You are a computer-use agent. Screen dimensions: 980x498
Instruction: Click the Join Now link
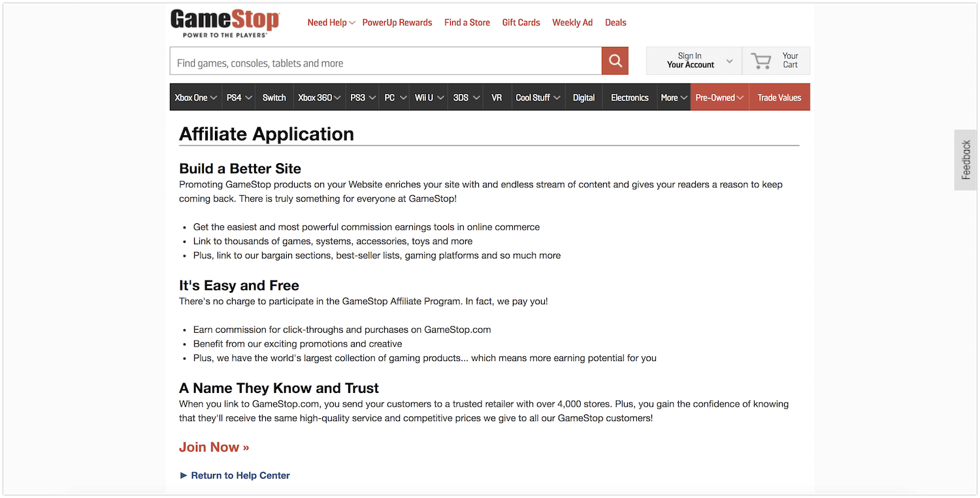[214, 447]
